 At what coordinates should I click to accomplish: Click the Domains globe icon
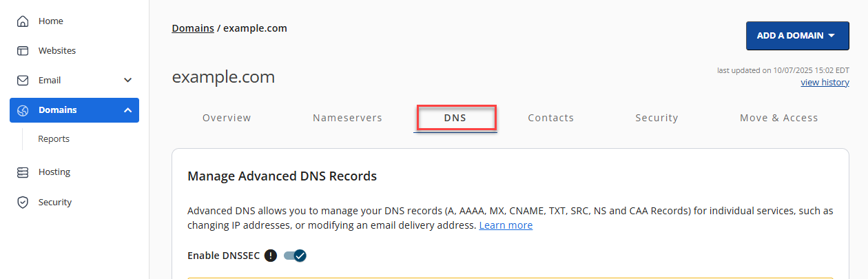pyautogui.click(x=23, y=110)
